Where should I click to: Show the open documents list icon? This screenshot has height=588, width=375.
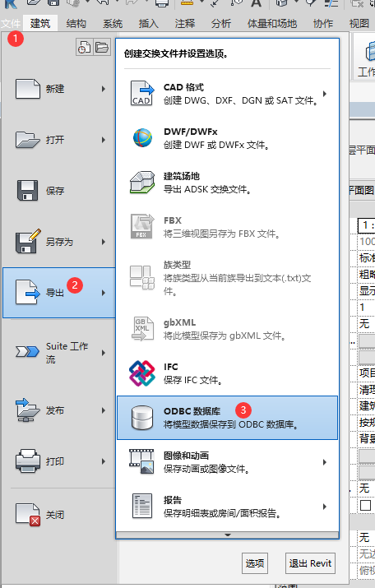(102, 47)
